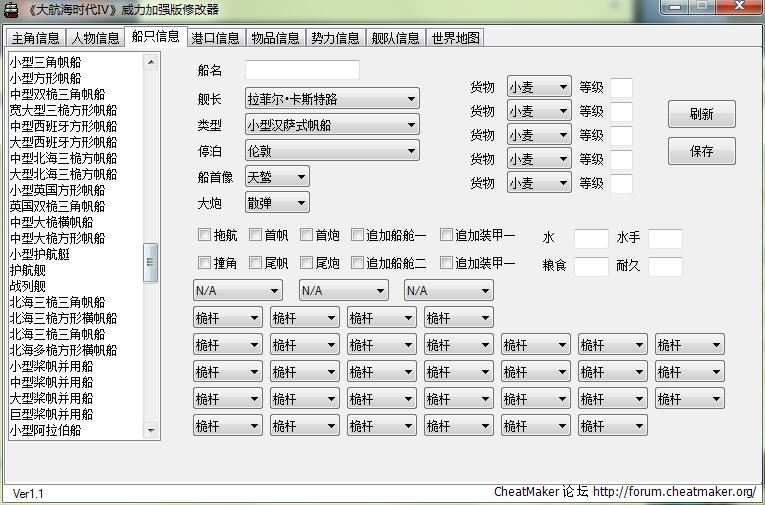Click the ship list scroll-up arrow

pyautogui.click(x=152, y=62)
